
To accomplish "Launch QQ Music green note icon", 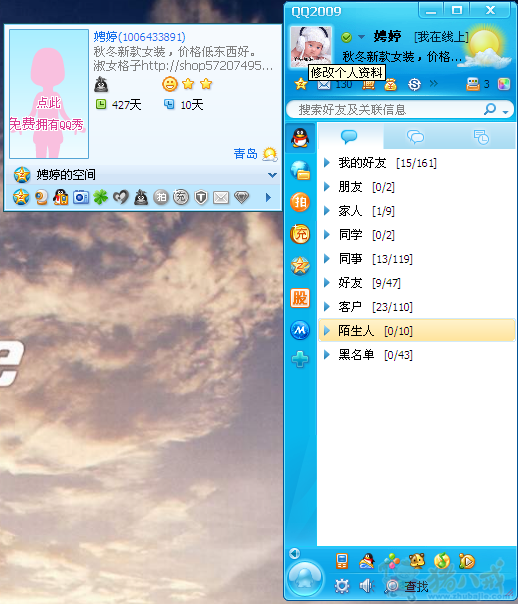I will tap(442, 561).
